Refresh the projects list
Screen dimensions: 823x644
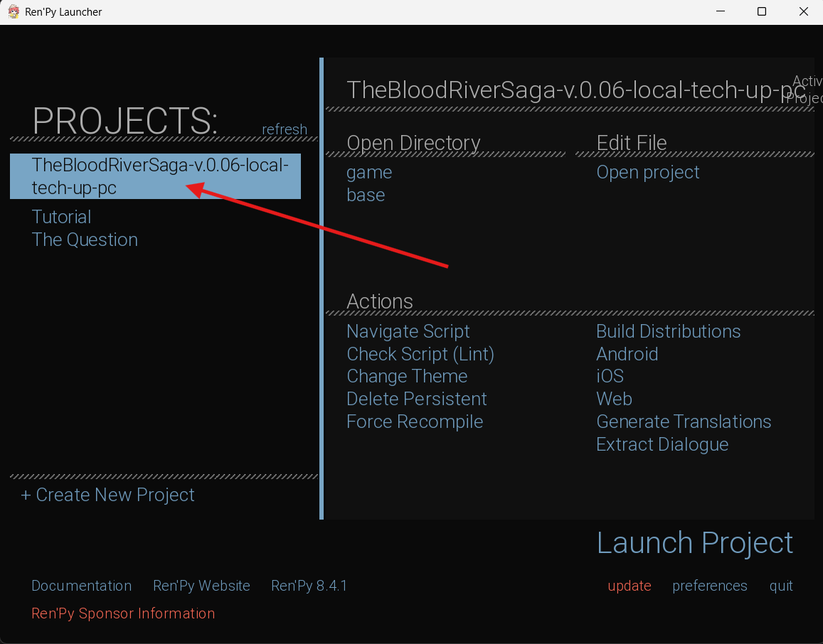(x=285, y=129)
